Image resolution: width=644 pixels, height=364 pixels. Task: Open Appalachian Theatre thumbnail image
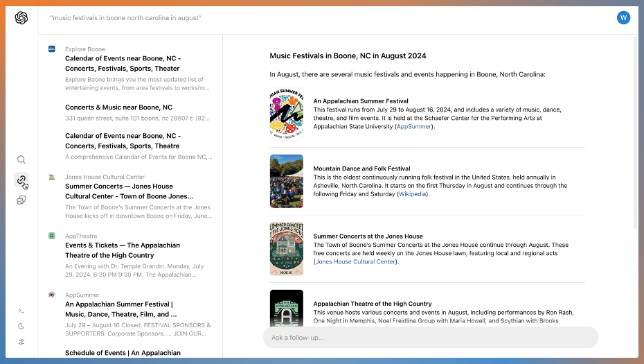pos(286,308)
